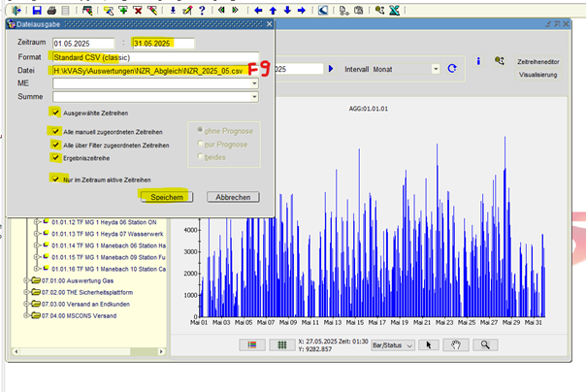The height and width of the screenshot is (392, 586).
Task: Click the blue info icon
Action: pyautogui.click(x=478, y=61)
